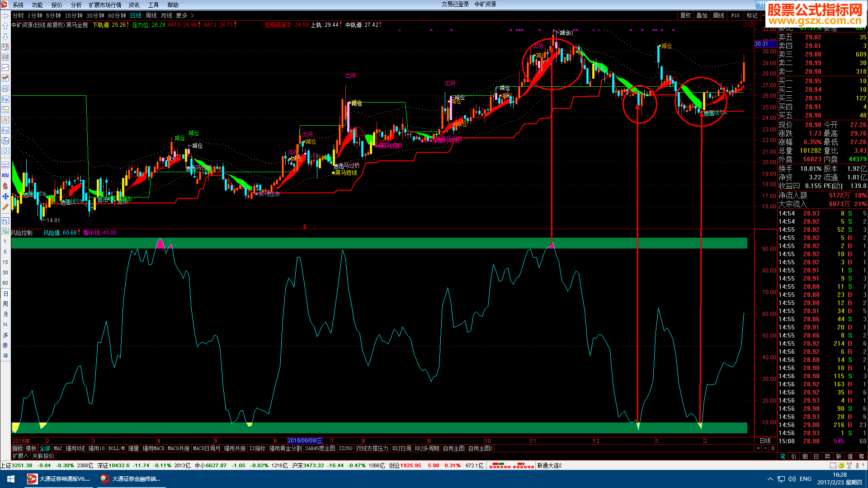Click the network tray icon
This screenshot has width=868, height=488.
(x=781, y=479)
